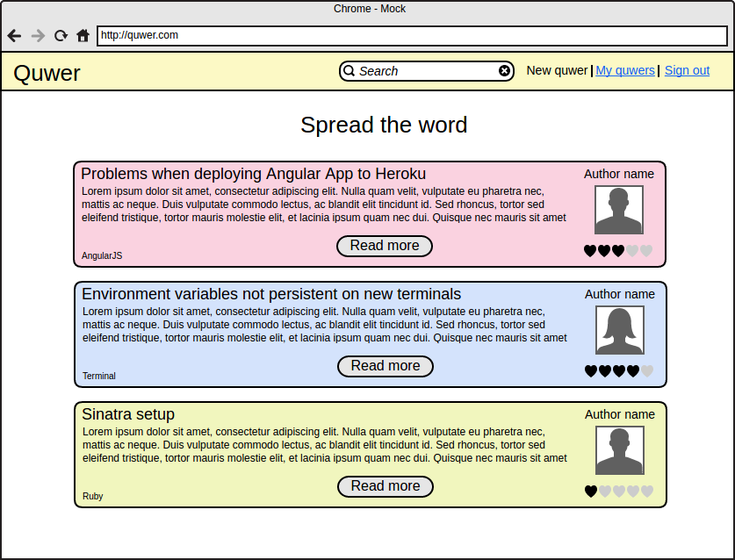Click the Ruby tag

93,496
